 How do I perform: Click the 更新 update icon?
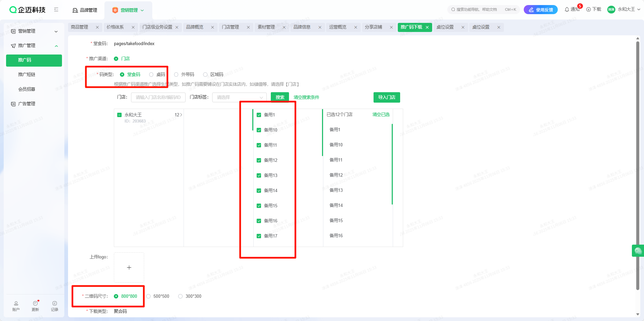pyautogui.click(x=35, y=304)
